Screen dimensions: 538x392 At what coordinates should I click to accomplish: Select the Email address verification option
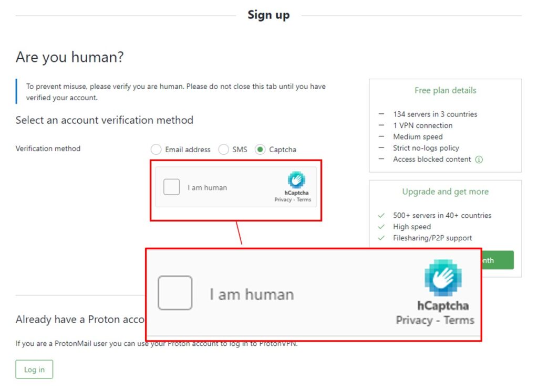[156, 149]
